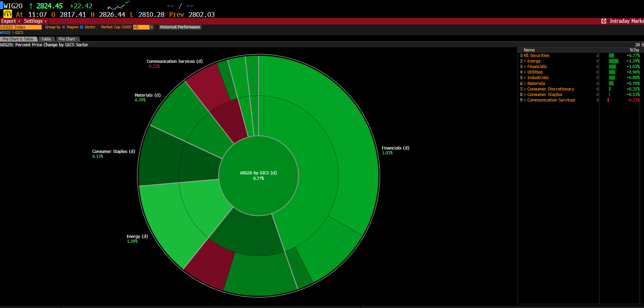Expand the Materials row in the table
The height and width of the screenshot is (308, 644).
(525, 84)
